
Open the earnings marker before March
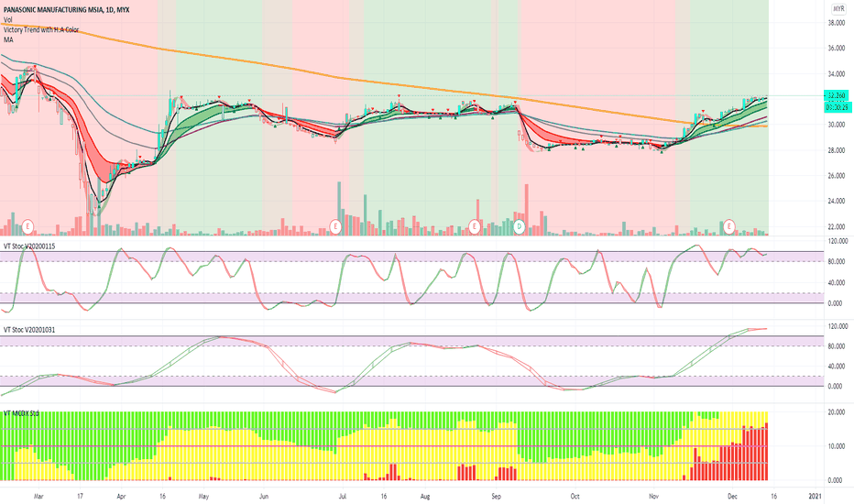point(28,225)
